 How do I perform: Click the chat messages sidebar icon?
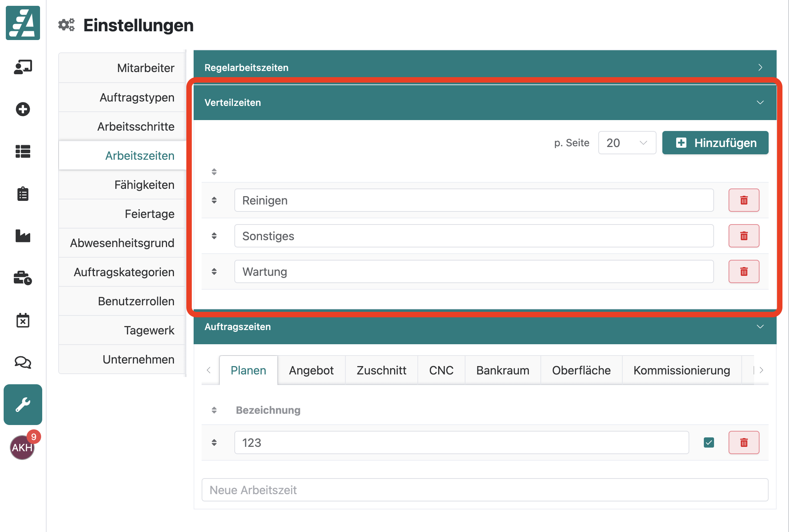pos(23,362)
